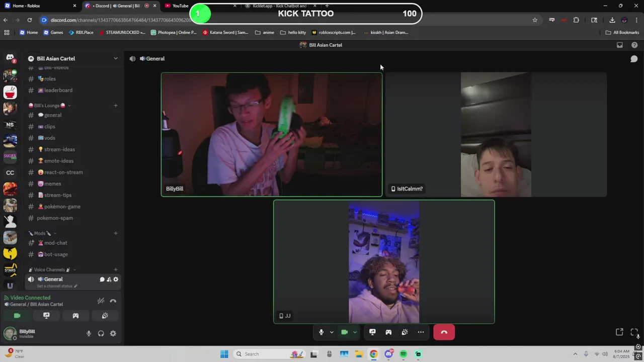Open soundboard from sidebar panel

pyautogui.click(x=105, y=316)
